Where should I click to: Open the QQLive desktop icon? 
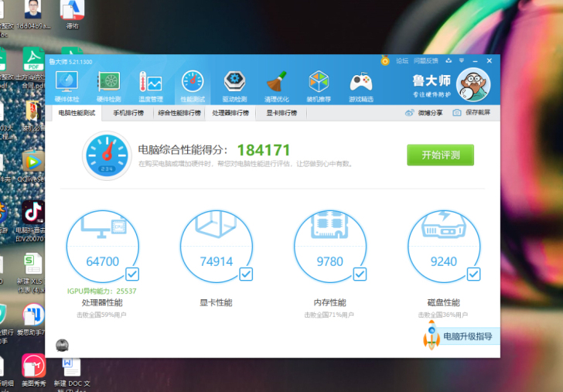pyautogui.click(x=32, y=166)
